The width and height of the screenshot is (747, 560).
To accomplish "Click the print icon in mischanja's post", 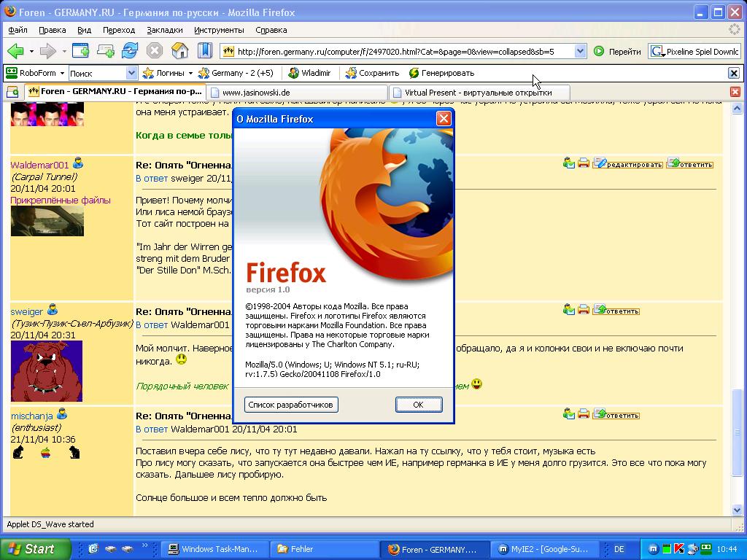I will point(584,414).
